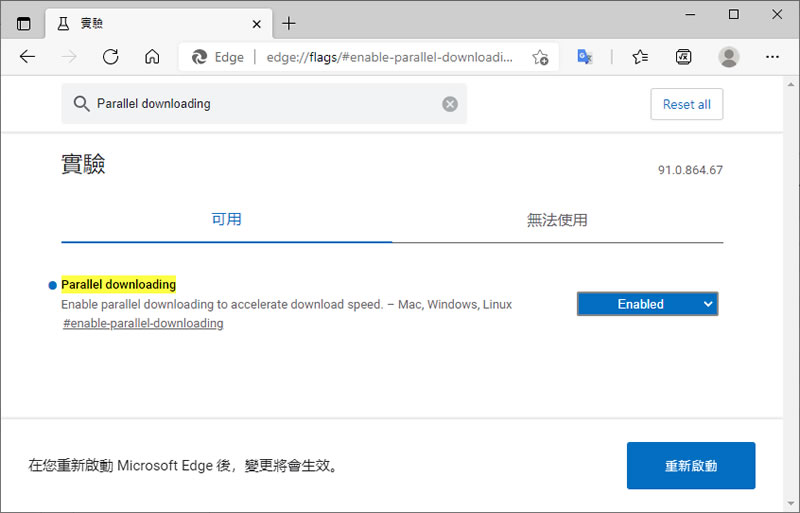800x513 pixels.
Task: Follow the #enable-parallel-downloading link
Action: click(143, 324)
